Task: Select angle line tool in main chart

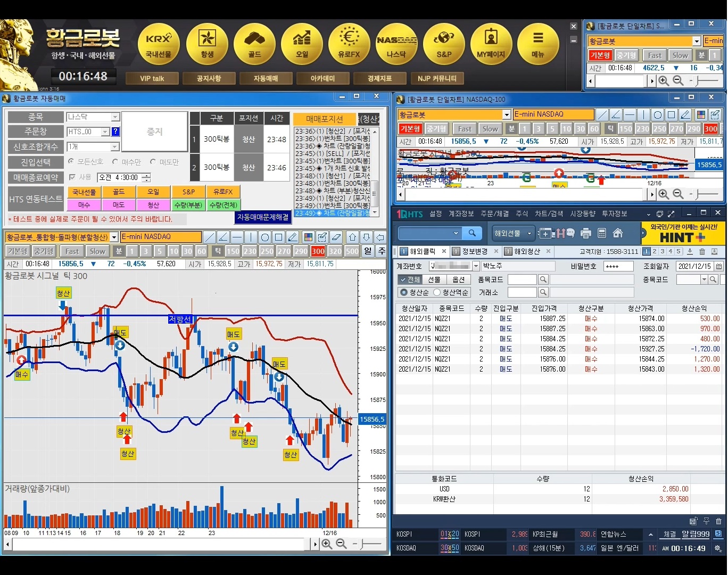Action: 224,237
